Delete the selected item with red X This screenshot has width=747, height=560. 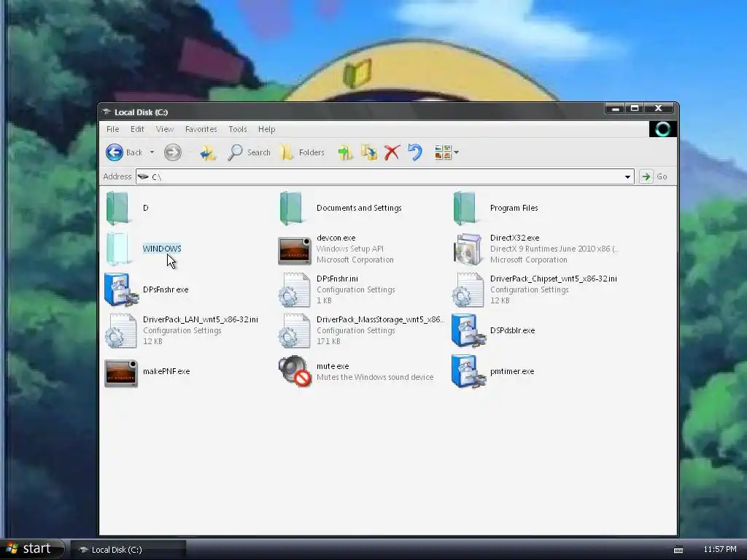(392, 152)
